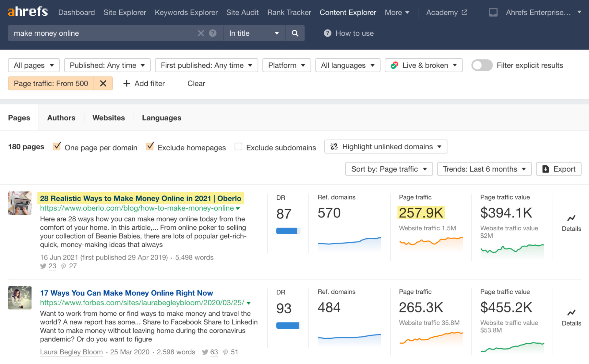
Task: Click the Export button
Action: point(558,169)
